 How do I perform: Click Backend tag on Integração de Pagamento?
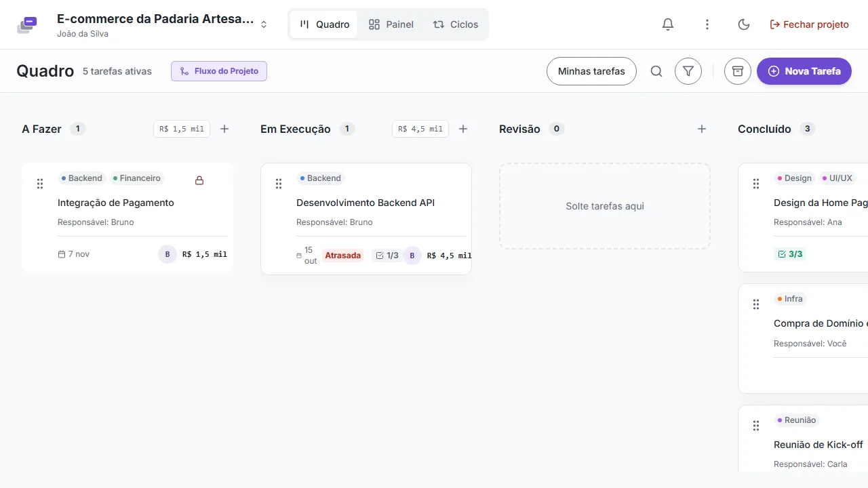coord(81,178)
